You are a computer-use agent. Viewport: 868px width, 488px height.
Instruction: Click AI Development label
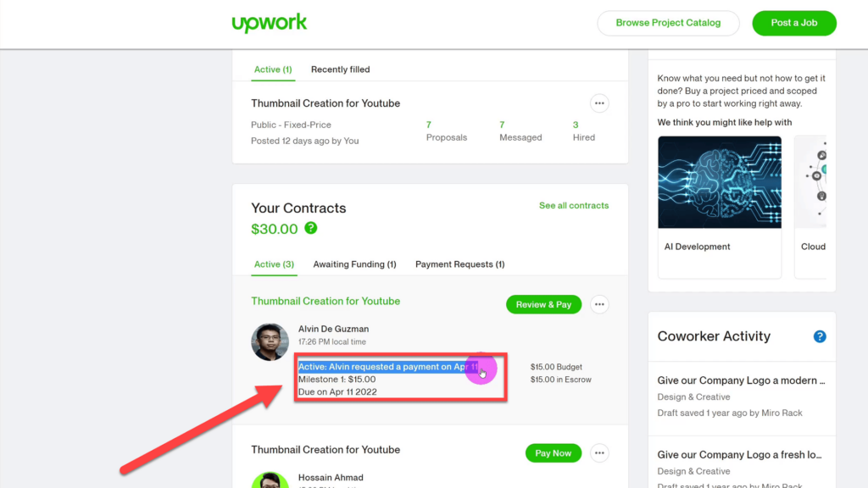(x=697, y=247)
